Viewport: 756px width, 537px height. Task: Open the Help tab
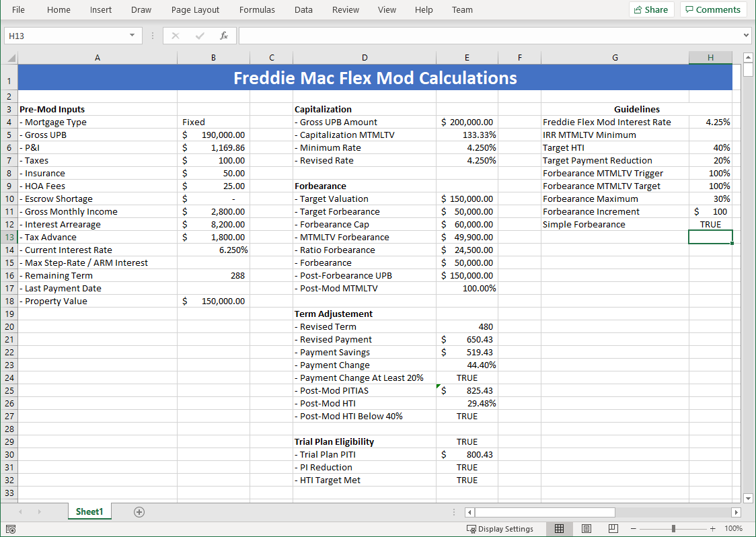click(x=424, y=9)
